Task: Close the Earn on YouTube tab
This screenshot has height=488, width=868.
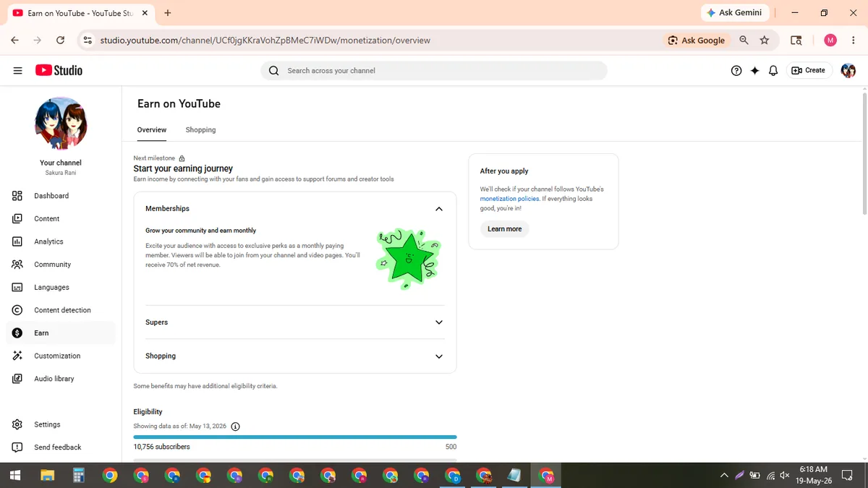Action: (145, 13)
